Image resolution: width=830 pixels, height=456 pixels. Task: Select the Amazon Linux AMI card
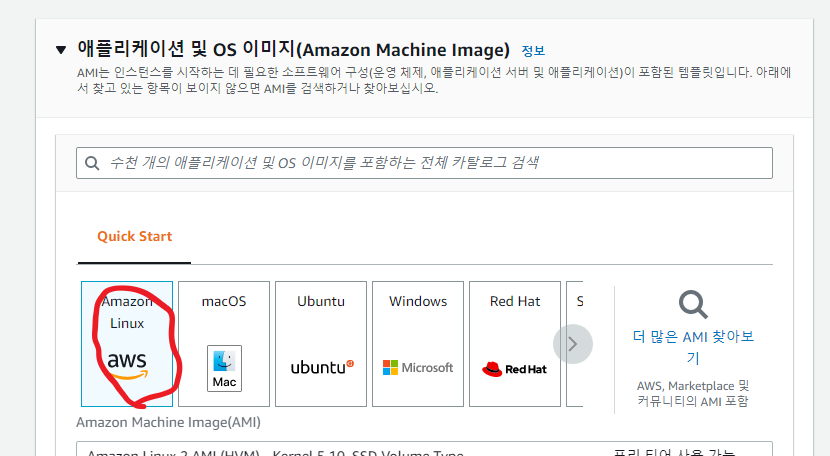click(127, 344)
